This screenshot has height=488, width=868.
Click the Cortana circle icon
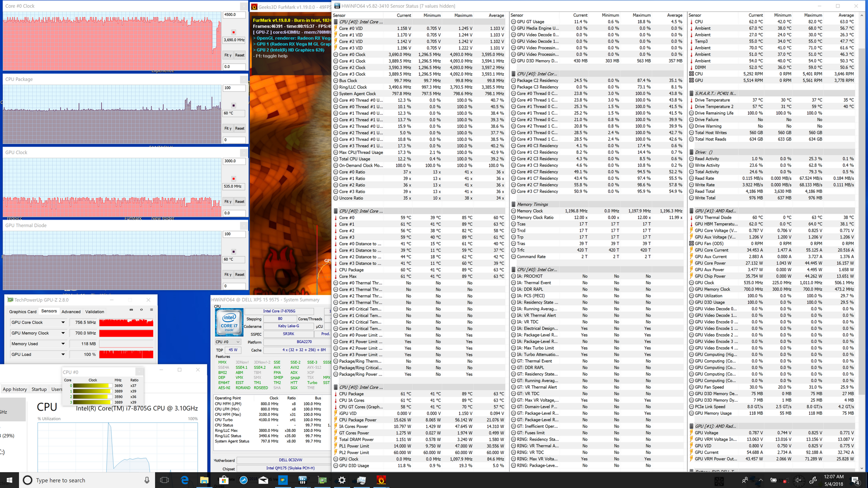point(28,480)
